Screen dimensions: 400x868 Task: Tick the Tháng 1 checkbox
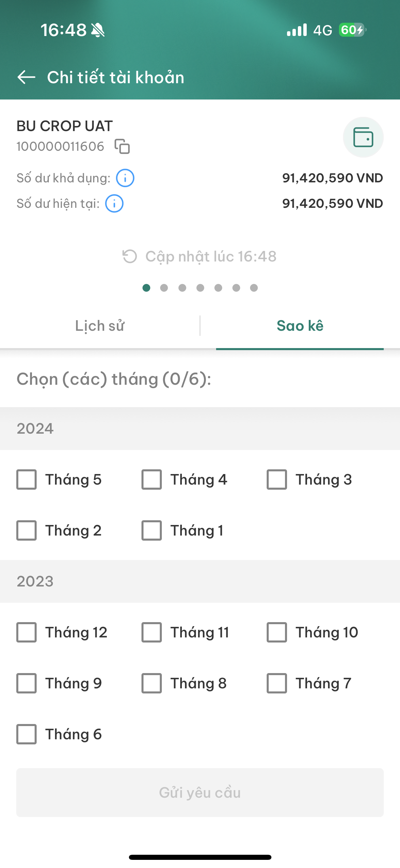point(152,530)
